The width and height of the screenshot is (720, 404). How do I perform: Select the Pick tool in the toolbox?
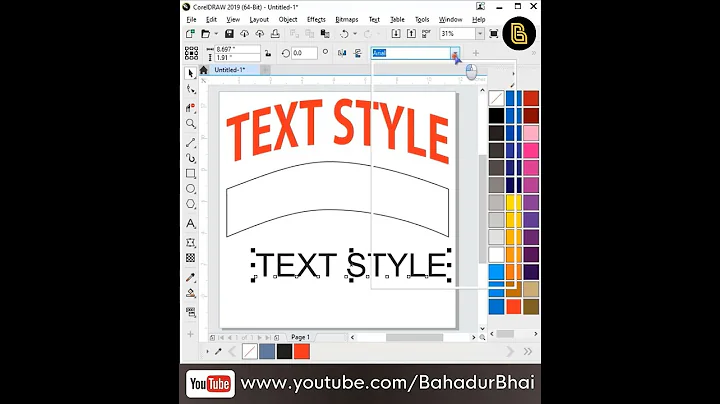tap(191, 73)
